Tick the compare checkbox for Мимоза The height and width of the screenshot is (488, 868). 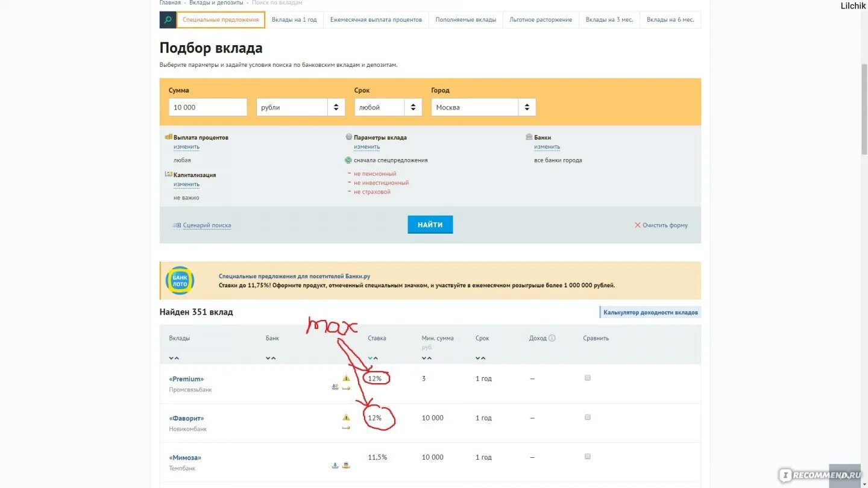coord(588,456)
